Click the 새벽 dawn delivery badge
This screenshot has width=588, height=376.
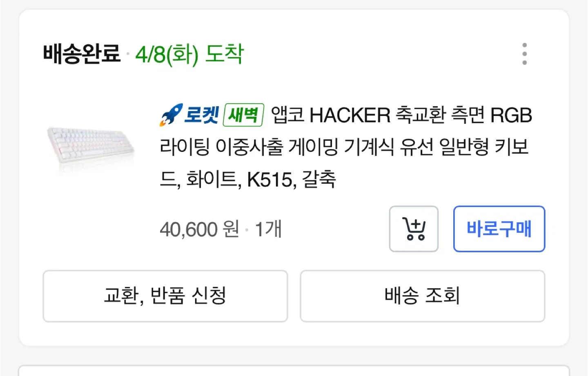243,116
